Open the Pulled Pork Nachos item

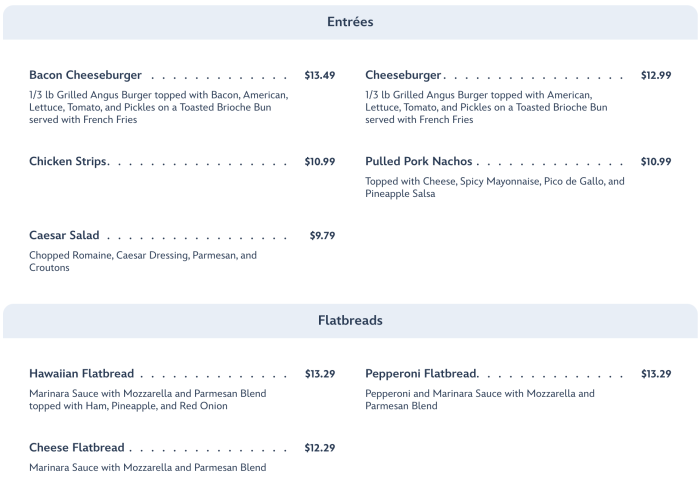pos(419,161)
